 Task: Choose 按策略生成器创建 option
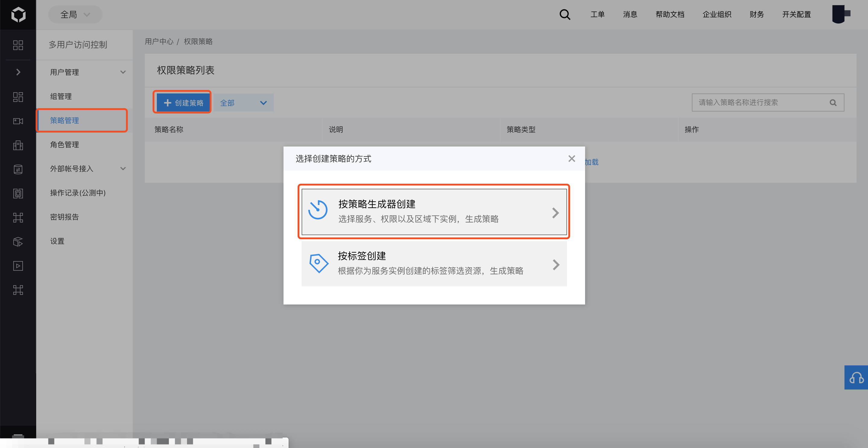pos(434,212)
